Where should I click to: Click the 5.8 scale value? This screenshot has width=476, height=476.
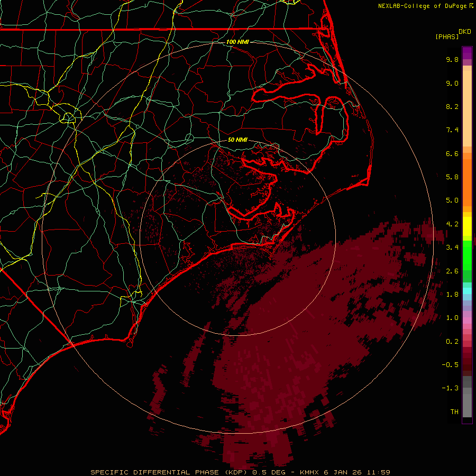[452, 177]
